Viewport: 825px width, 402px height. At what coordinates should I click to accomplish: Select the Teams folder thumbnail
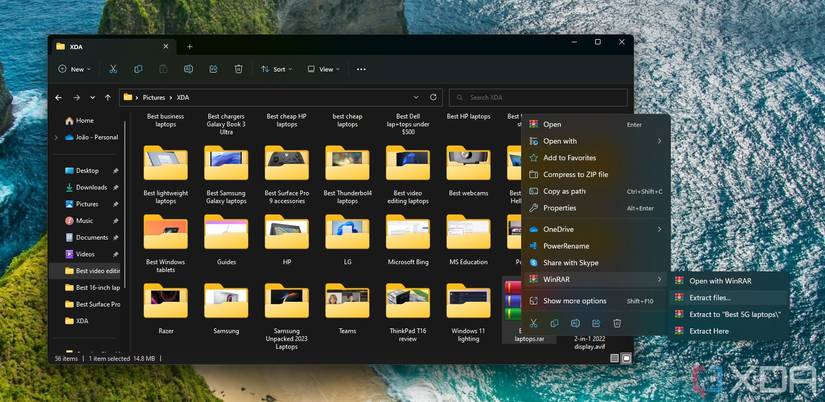(347, 300)
